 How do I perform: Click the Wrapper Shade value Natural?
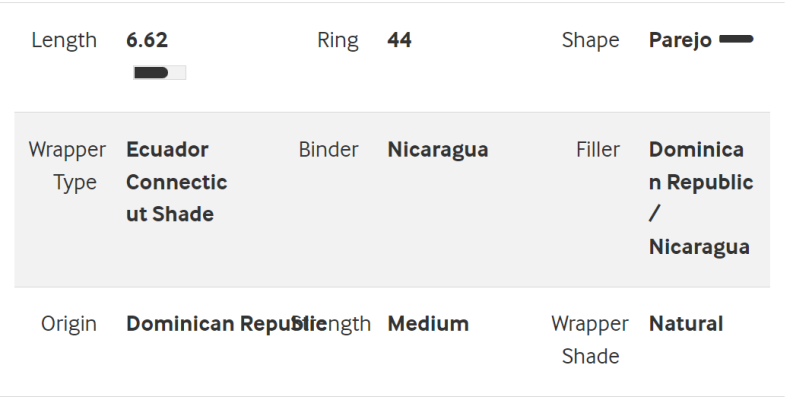686,324
